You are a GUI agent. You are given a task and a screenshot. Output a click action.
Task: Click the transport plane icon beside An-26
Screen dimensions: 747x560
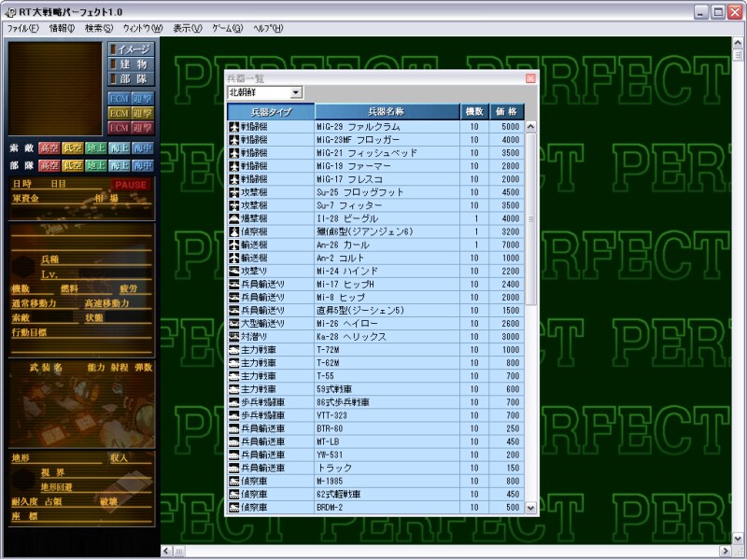tap(234, 244)
